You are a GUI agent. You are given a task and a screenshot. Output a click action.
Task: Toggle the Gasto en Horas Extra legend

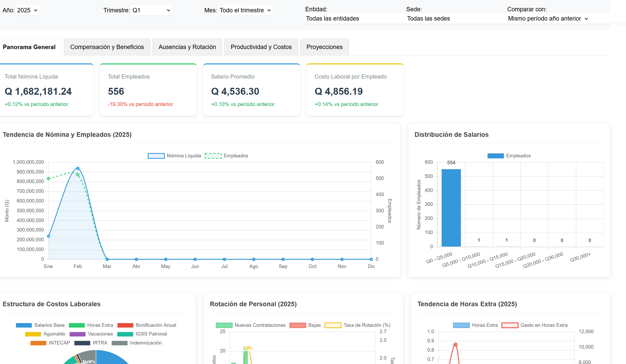(535, 325)
